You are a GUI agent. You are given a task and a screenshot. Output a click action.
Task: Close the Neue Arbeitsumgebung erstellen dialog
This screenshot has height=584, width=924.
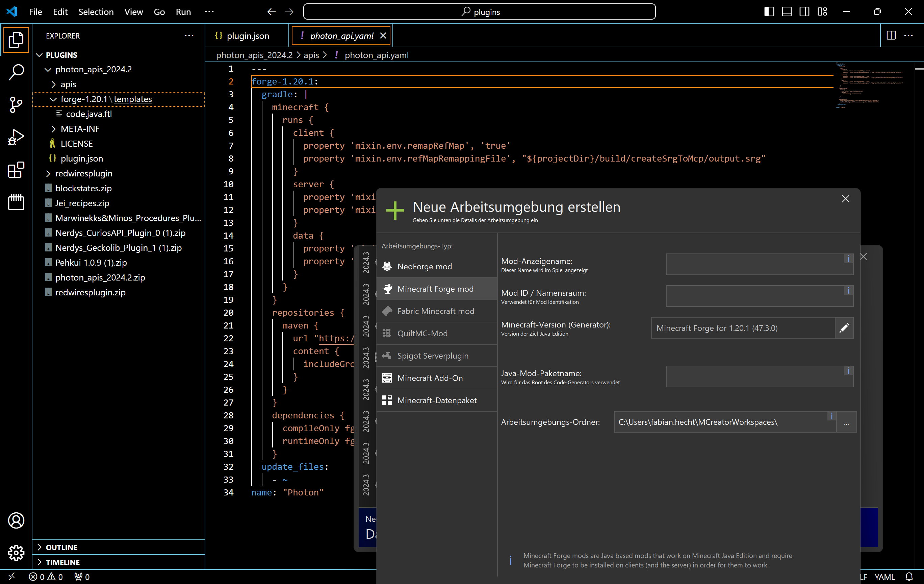click(x=845, y=198)
